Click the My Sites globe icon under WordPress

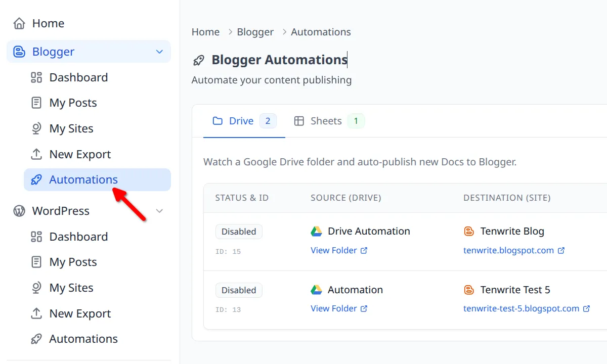tap(35, 287)
